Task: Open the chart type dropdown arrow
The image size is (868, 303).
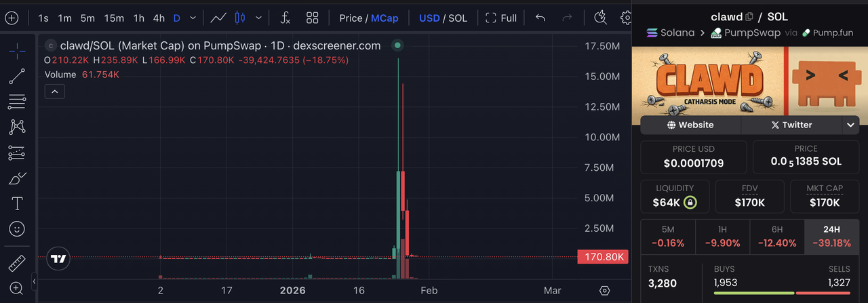Action: [x=258, y=18]
